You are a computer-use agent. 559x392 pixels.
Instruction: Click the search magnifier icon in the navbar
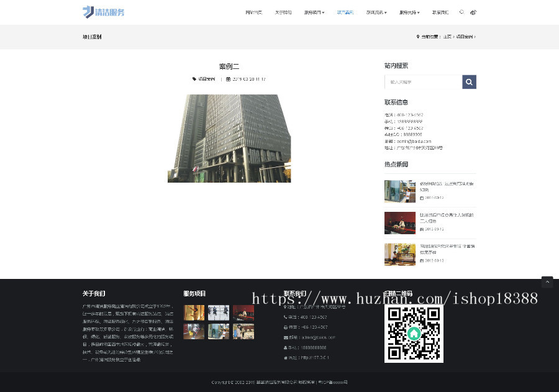(461, 12)
